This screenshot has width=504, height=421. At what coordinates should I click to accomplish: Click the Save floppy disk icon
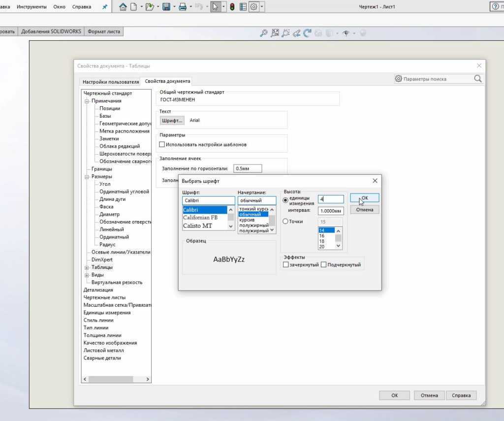(166, 7)
